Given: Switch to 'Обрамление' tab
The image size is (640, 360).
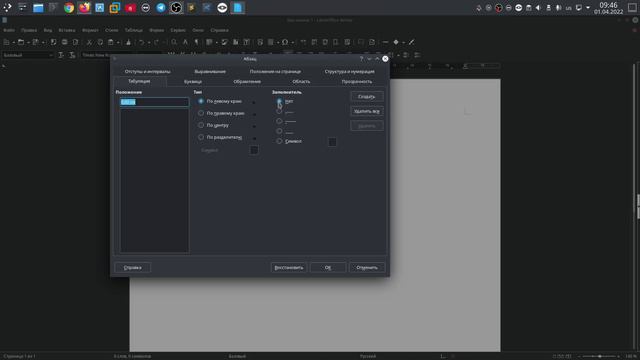Looking at the screenshot, I should pyautogui.click(x=247, y=82).
